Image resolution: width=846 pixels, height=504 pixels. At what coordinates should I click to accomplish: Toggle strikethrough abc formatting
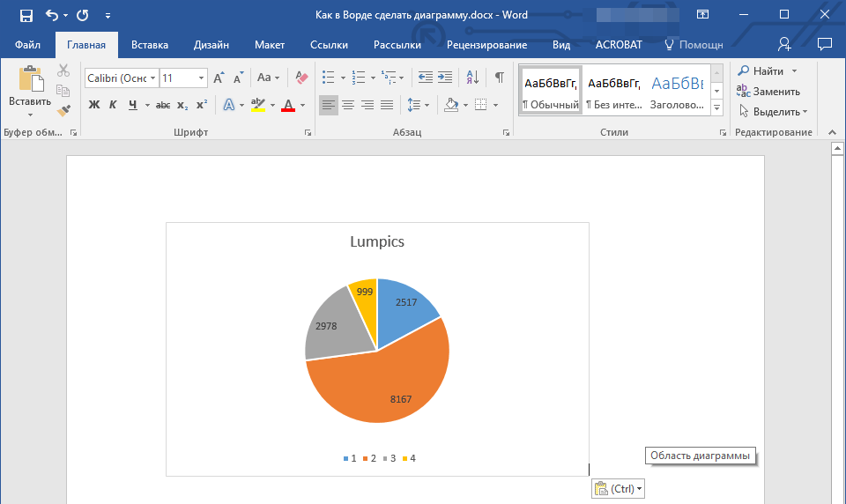pyautogui.click(x=163, y=105)
